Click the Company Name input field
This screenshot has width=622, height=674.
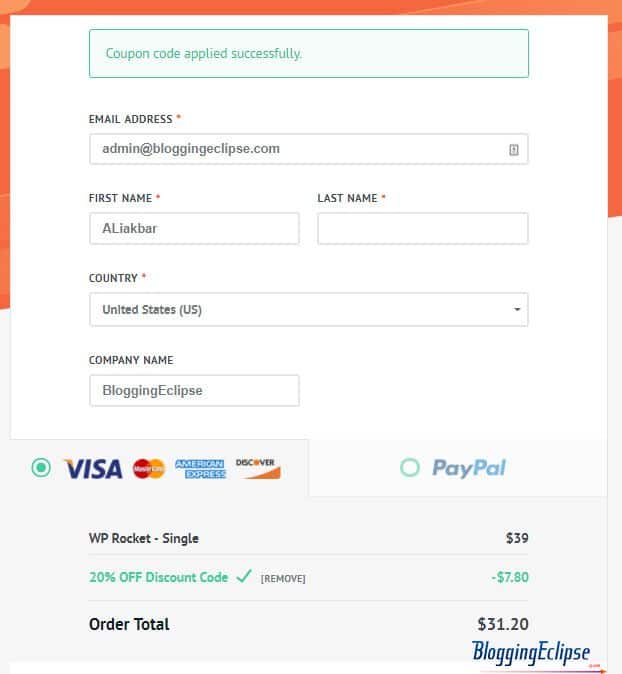coord(194,390)
